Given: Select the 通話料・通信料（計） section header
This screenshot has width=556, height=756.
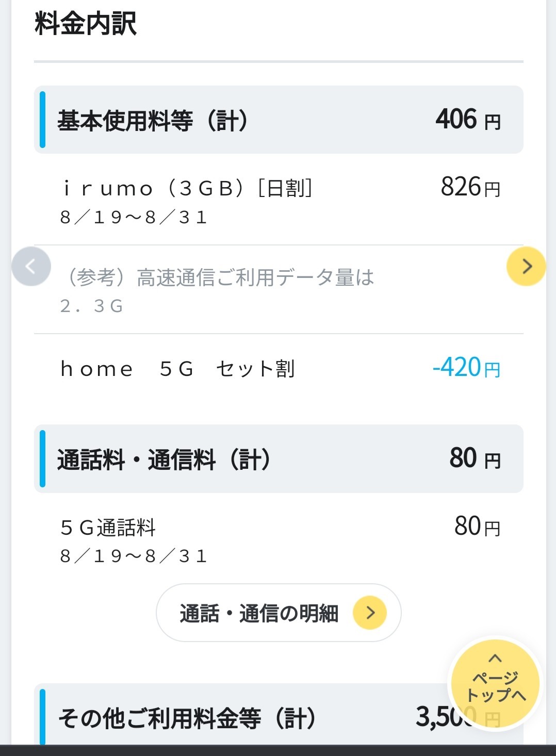Looking at the screenshot, I should 164,459.
